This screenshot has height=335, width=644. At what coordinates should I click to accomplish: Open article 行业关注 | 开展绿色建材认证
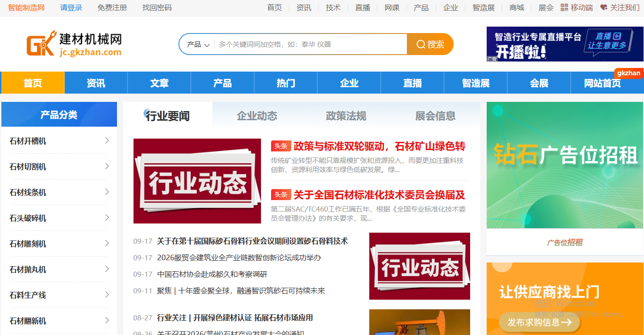pyautogui.click(x=235, y=318)
